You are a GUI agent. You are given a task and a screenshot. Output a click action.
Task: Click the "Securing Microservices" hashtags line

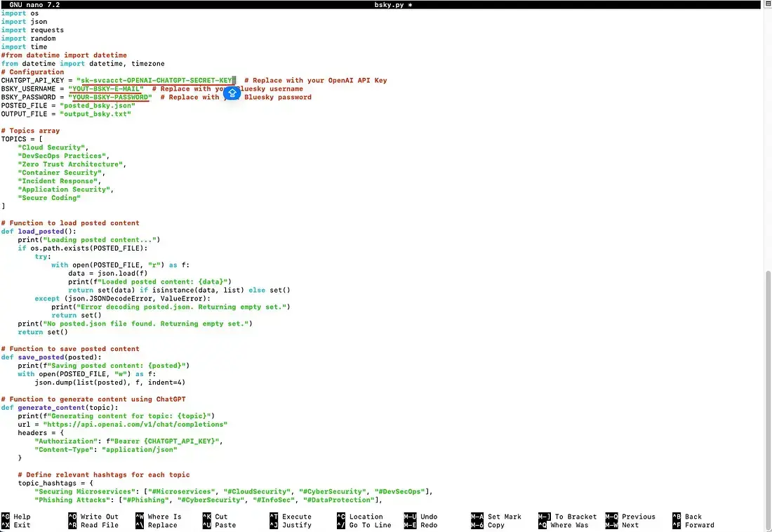(234, 491)
